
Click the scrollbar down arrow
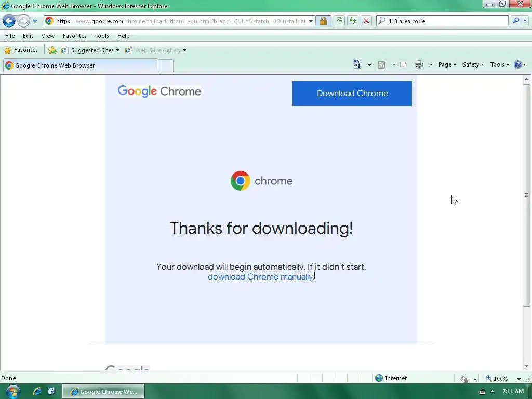[526, 366]
